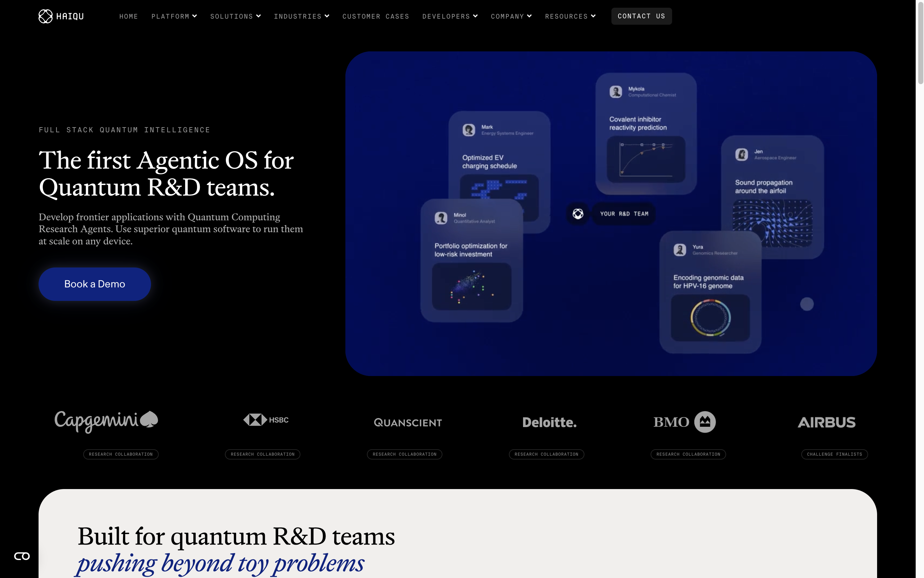Click Mark's avatar on the Energy Systems Engineer card
Viewport: 924px width, 578px height.
point(469,130)
